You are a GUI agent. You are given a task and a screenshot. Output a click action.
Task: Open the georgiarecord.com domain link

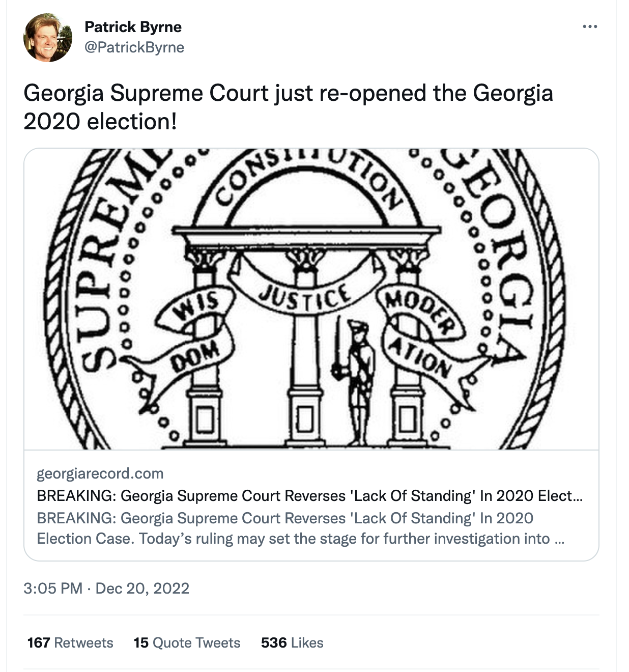click(100, 473)
